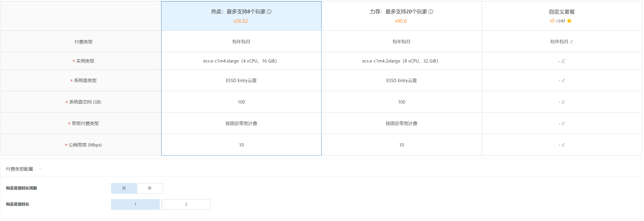Select the 自定义套餐 plan header
The width and height of the screenshot is (644, 221).
click(562, 12)
